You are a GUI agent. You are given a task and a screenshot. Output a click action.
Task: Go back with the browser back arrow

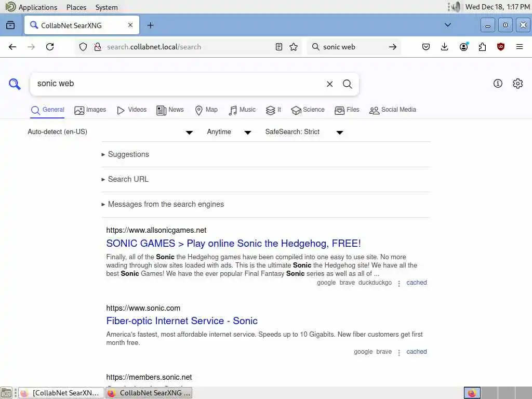tap(12, 47)
